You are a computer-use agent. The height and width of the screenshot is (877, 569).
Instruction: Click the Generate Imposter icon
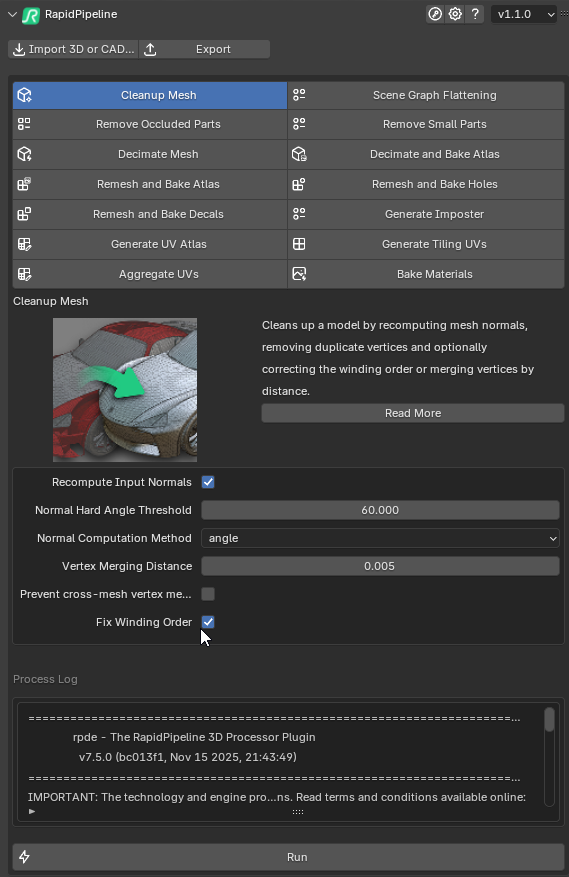(299, 214)
